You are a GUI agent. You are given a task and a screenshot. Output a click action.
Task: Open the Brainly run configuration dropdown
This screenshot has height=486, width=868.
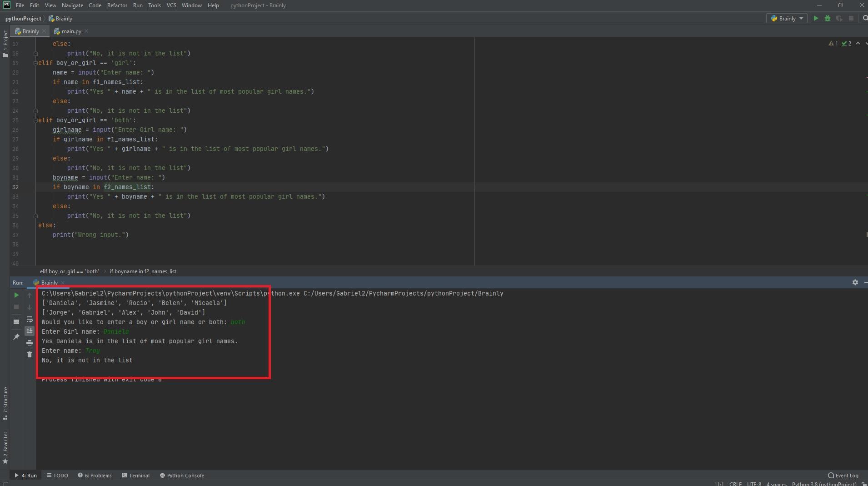[x=787, y=19]
